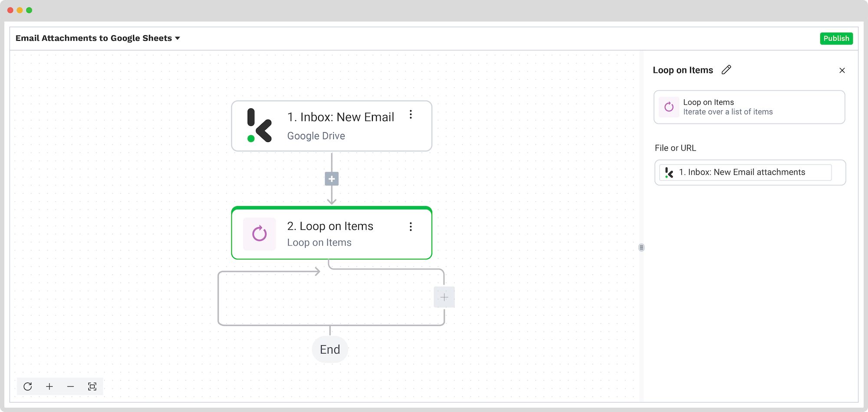Zoom out on the canvas
The image size is (868, 412).
[71, 386]
